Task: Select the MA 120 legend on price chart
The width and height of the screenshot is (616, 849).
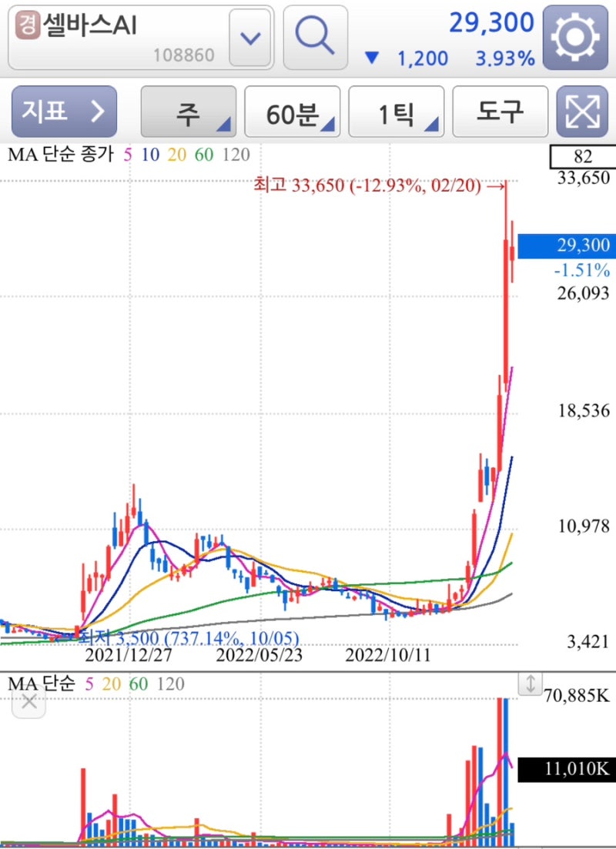Action: [236, 155]
